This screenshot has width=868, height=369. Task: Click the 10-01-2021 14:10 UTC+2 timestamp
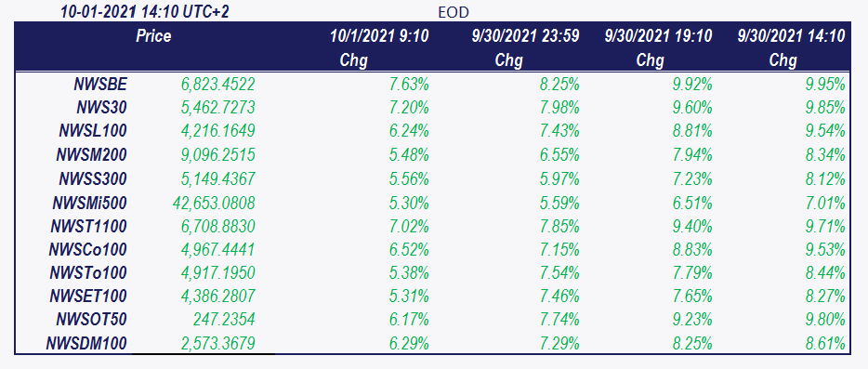click(144, 12)
